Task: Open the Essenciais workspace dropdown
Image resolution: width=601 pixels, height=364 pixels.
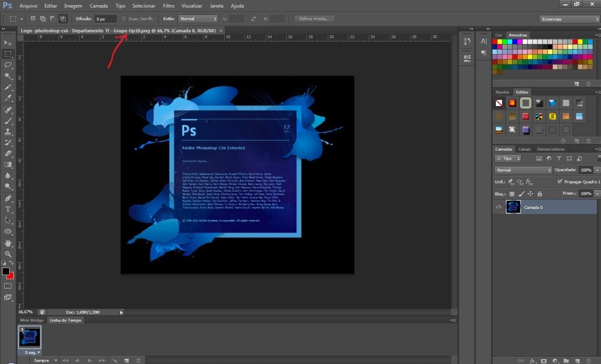Action: click(x=570, y=19)
